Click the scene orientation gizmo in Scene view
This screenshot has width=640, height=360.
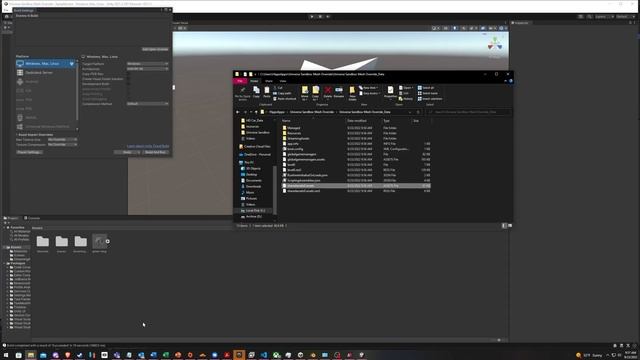495,43
